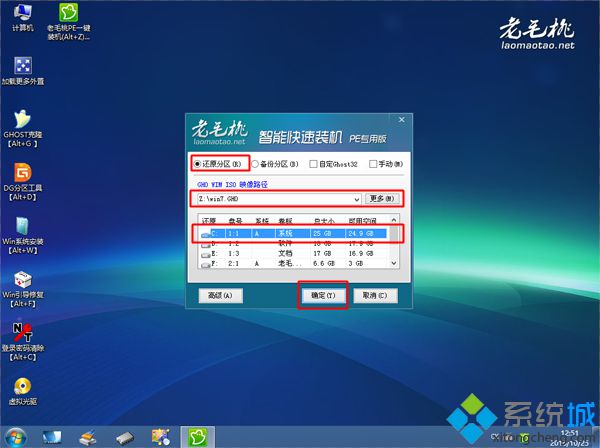600x448 pixels.
Task: Click the total size column header
Action: coord(324,221)
